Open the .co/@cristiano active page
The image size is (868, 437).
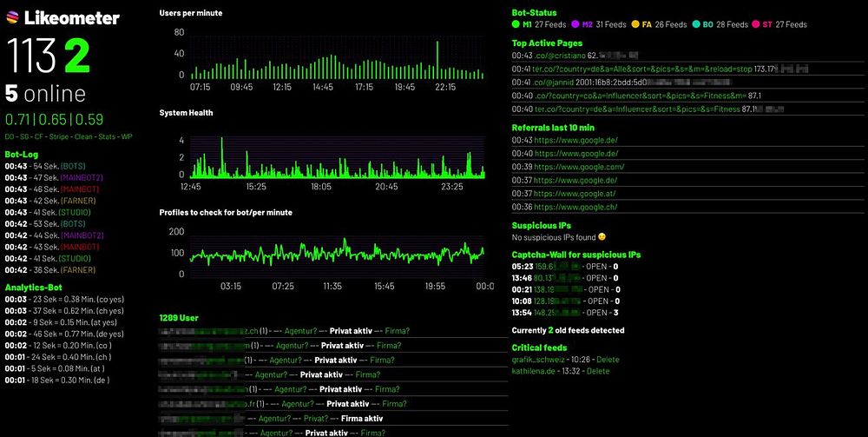pos(558,56)
